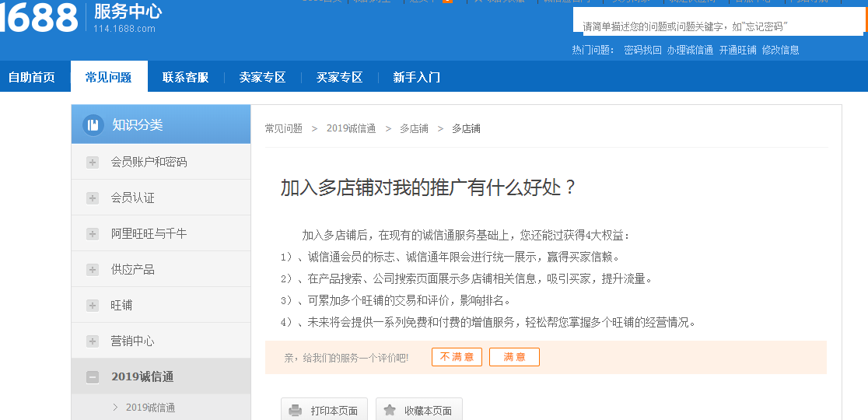Click the 114.1688.com text
Screen dimensions: 868x420
tap(124, 29)
